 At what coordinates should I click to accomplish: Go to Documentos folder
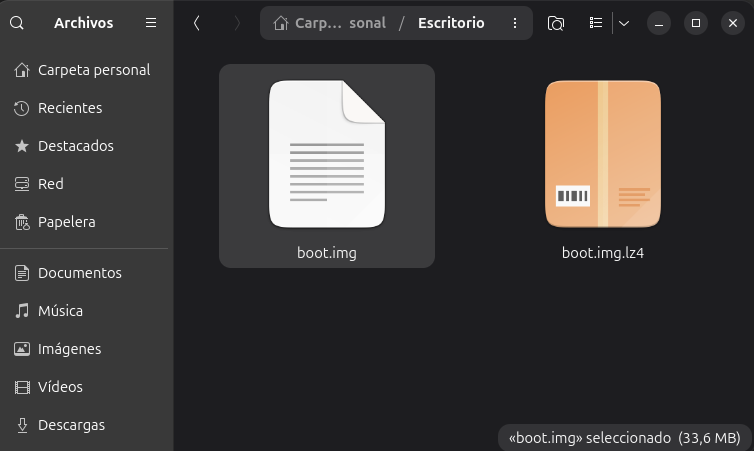(79, 273)
